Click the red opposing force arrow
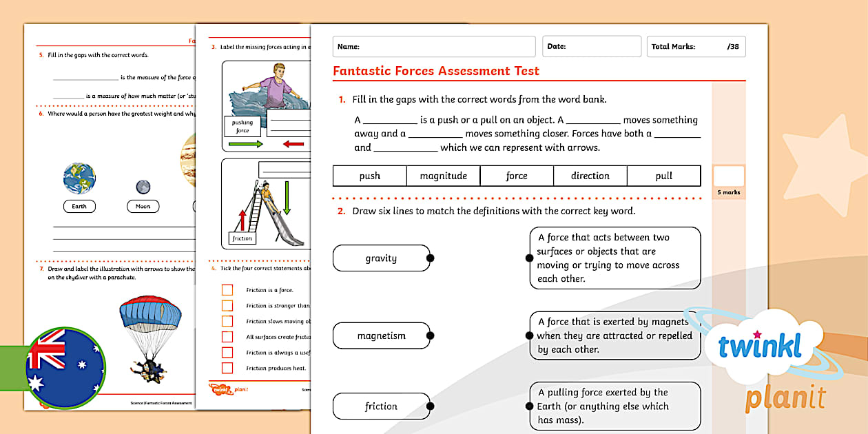The height and width of the screenshot is (434, 868). [293, 145]
